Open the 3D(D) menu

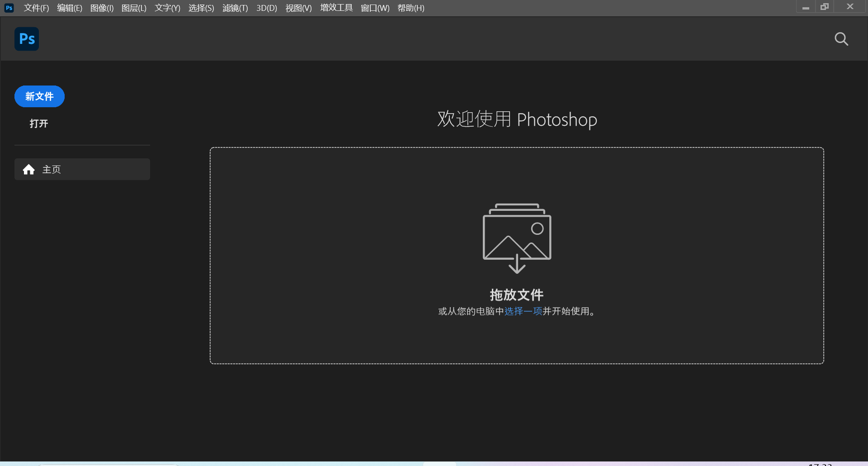point(267,8)
